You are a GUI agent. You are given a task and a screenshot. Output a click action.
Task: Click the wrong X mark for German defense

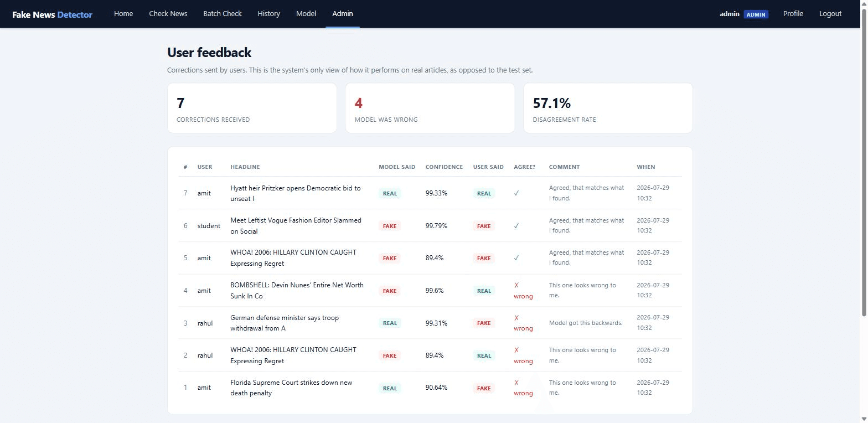[x=523, y=323]
